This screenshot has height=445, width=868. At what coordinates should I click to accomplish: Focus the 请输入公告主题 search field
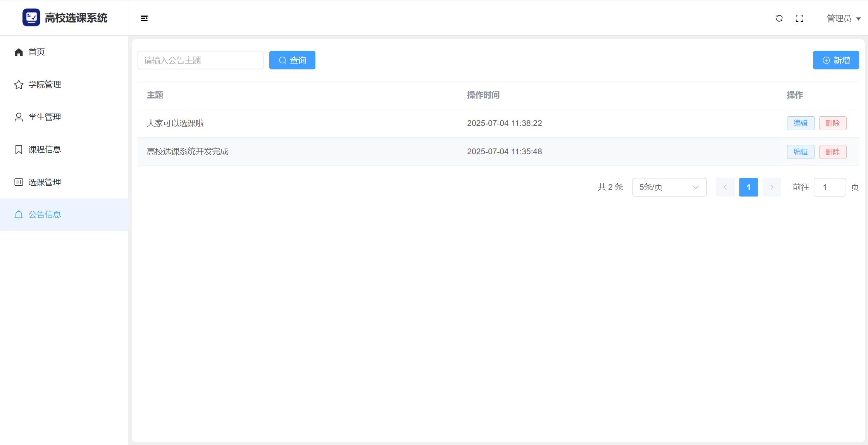point(200,60)
